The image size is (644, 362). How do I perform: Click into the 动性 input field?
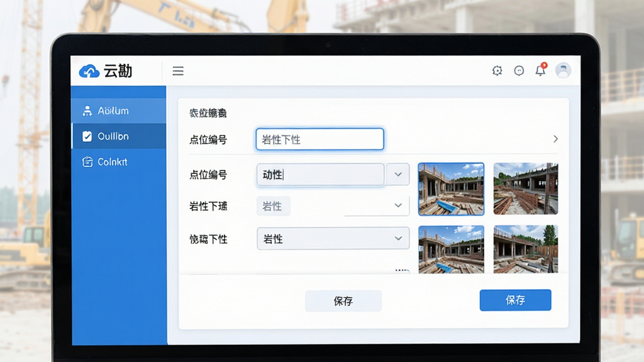coord(321,175)
